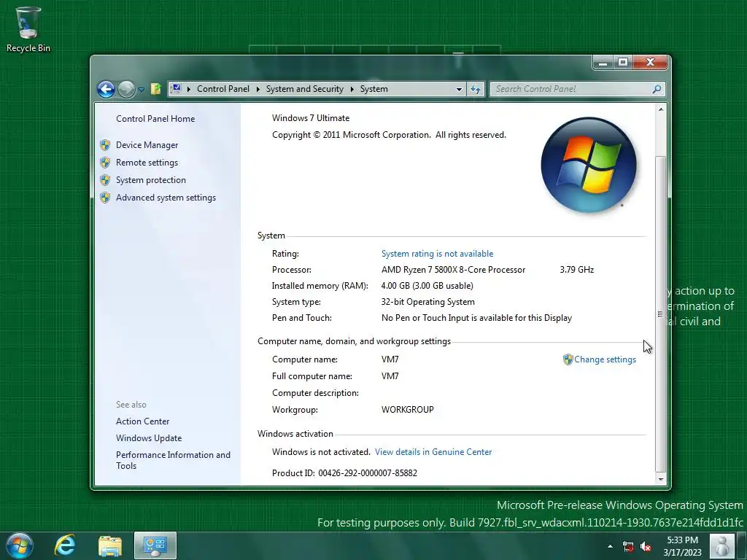Click the refresh button in address bar
This screenshot has height=560, width=747.
click(x=476, y=89)
